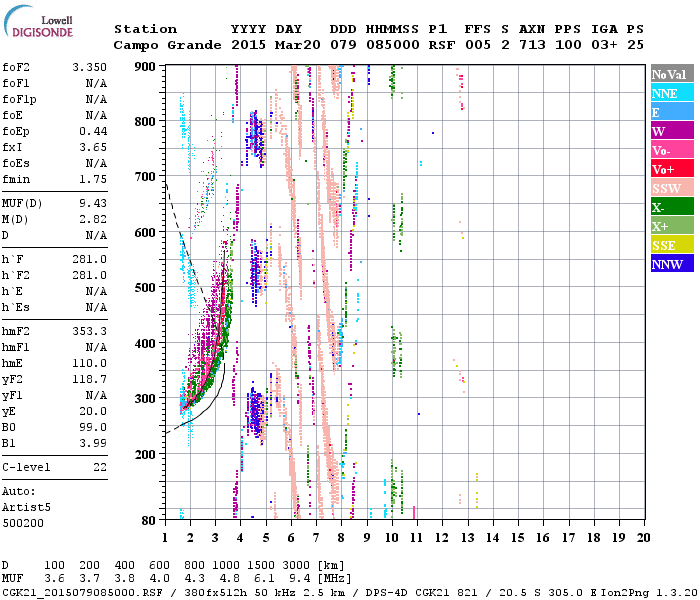Click the IGA value 03+
The image size is (700, 600).
[604, 45]
